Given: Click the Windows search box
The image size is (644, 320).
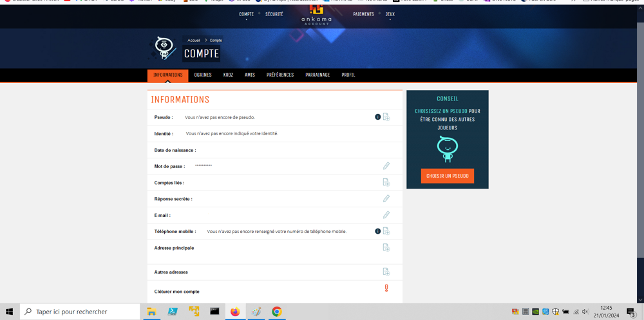Looking at the screenshot, I should 79,312.
